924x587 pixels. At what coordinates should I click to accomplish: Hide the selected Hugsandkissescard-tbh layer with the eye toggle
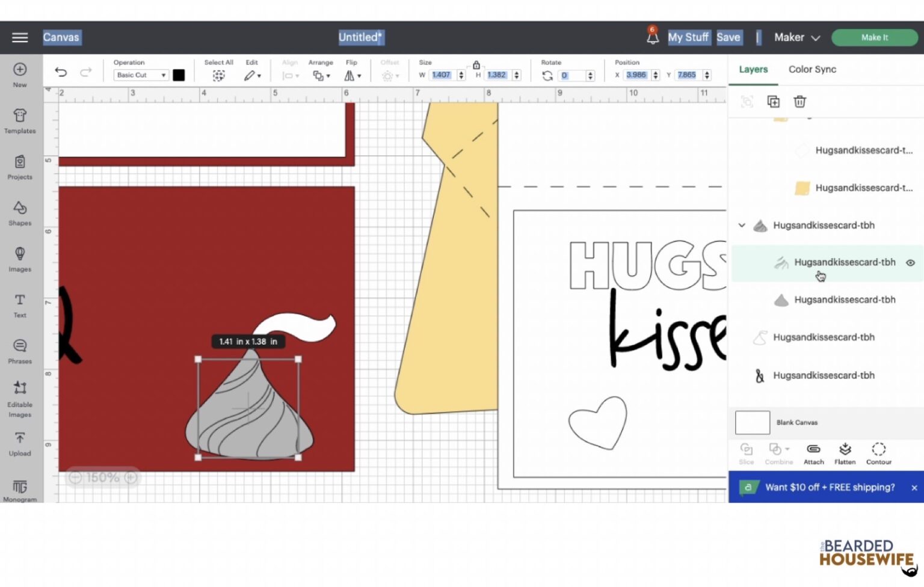pos(910,263)
